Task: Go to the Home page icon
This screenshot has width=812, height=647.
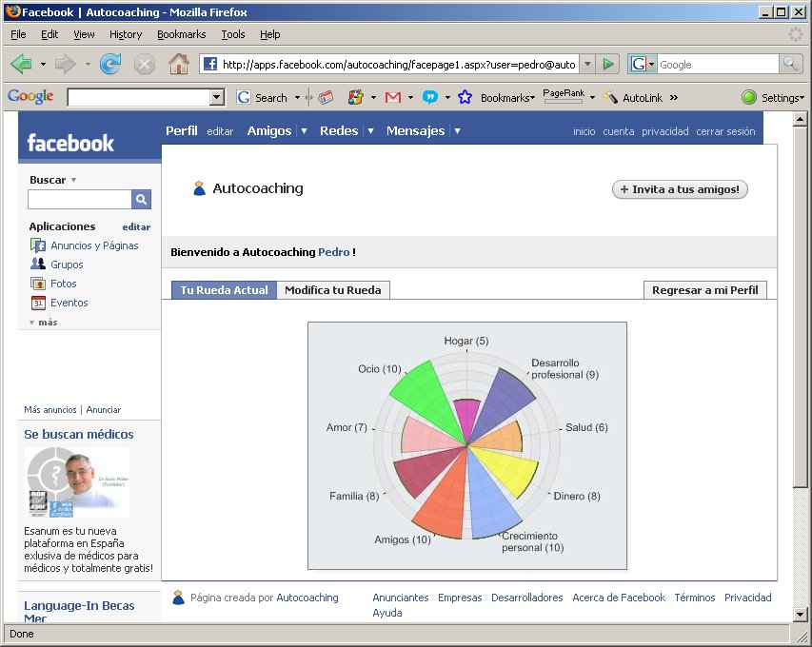Action: click(x=179, y=64)
